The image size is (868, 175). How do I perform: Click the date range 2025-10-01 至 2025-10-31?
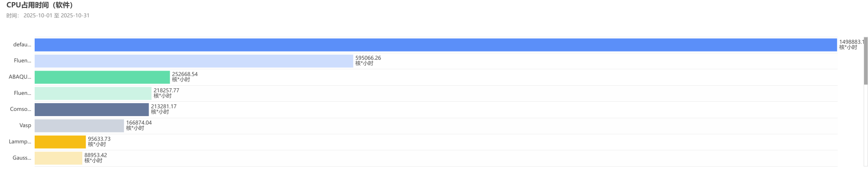pyautogui.click(x=56, y=16)
